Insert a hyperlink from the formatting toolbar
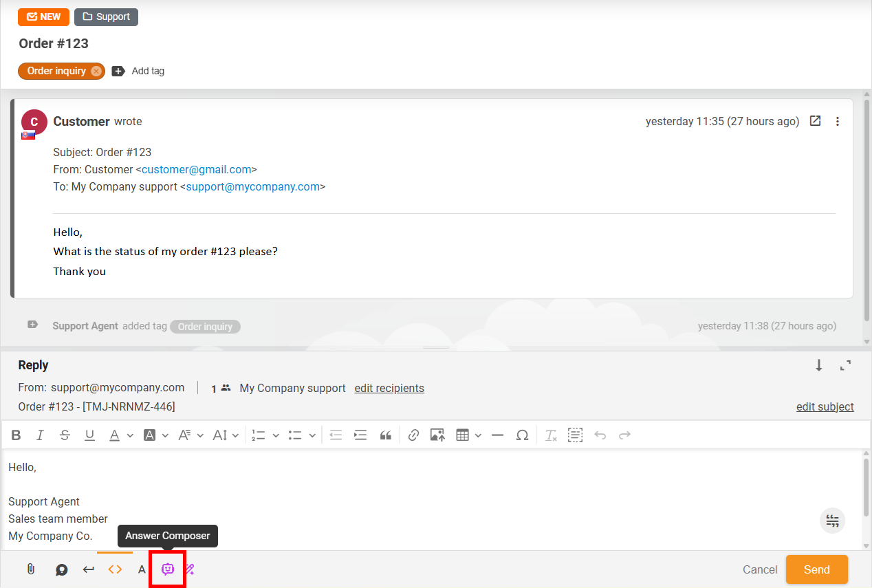This screenshot has width=872, height=588. click(x=413, y=435)
